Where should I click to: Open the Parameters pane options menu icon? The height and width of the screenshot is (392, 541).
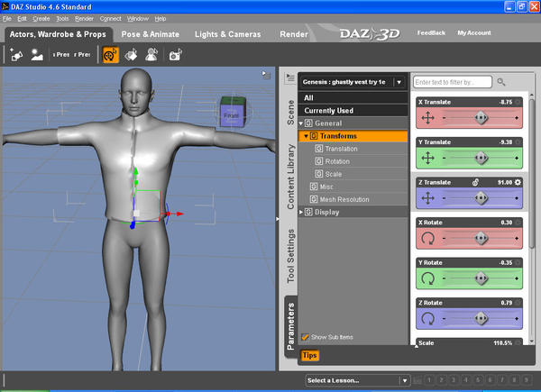(289, 78)
